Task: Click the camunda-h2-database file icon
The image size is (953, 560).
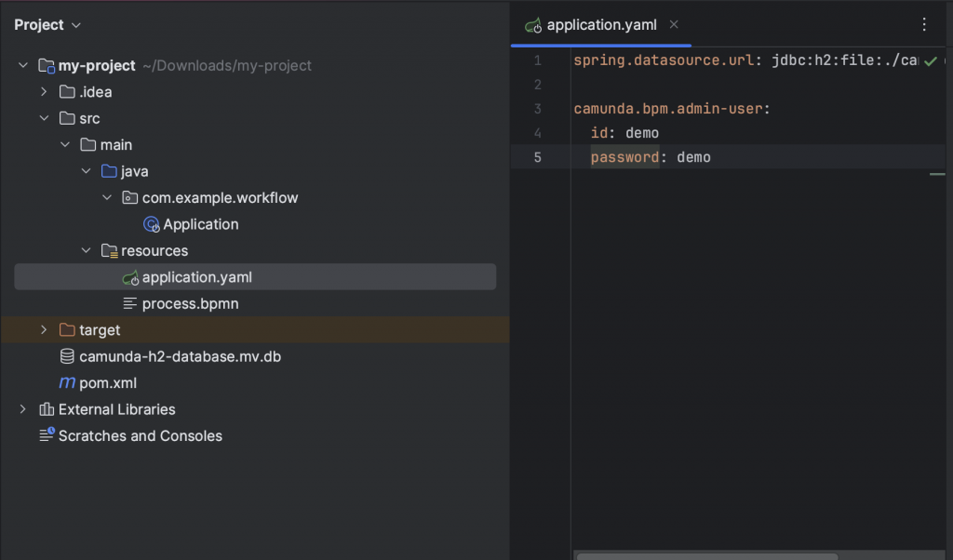Action: point(67,356)
